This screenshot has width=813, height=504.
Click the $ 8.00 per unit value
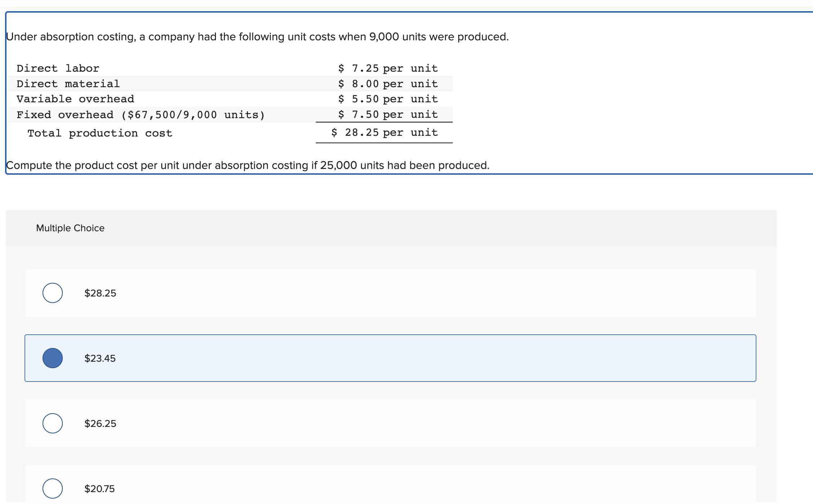pyautogui.click(x=388, y=84)
